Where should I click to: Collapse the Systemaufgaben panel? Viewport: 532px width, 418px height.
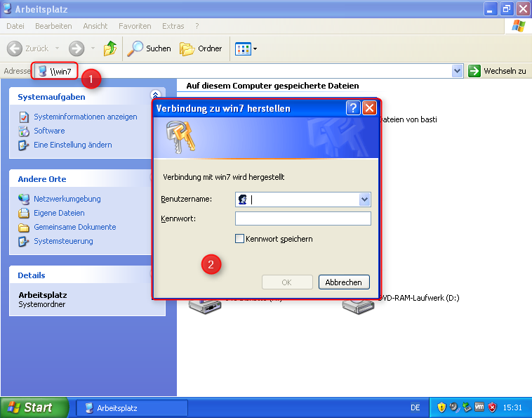point(155,95)
